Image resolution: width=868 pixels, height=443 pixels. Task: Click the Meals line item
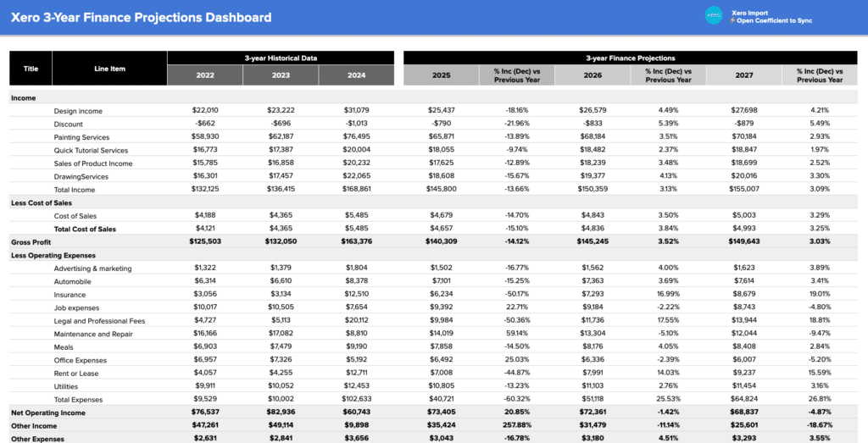[x=64, y=347]
